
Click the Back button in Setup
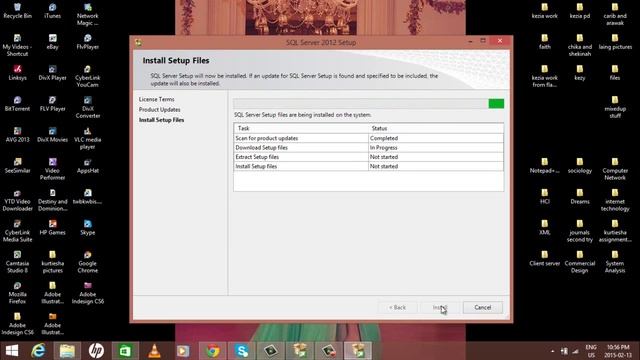coord(397,307)
